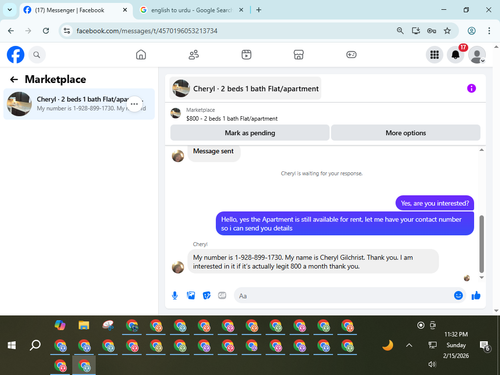Open notification center icon in tray
Screen dimensions: 500x375
pyautogui.click(x=484, y=345)
